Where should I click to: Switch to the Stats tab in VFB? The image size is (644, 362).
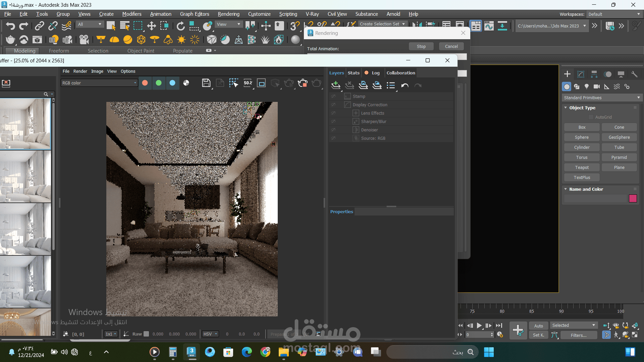(354, 73)
